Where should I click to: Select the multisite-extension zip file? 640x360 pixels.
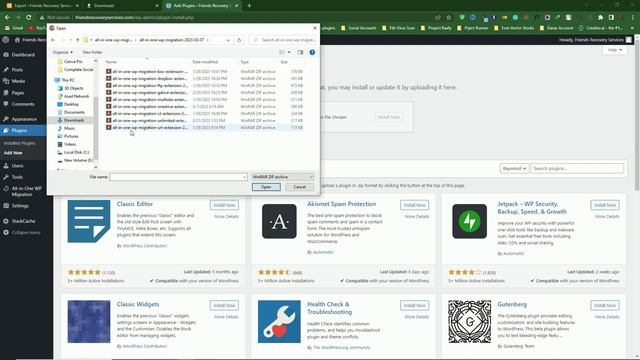(x=204, y=100)
